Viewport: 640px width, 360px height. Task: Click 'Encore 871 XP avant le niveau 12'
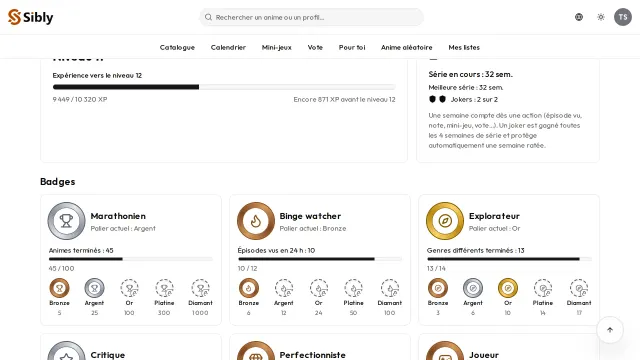click(344, 99)
